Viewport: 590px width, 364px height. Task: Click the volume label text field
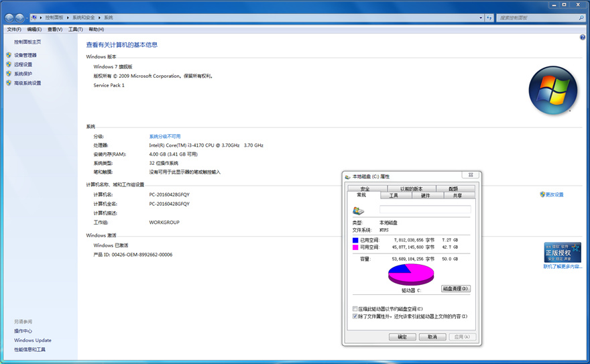pos(425,209)
